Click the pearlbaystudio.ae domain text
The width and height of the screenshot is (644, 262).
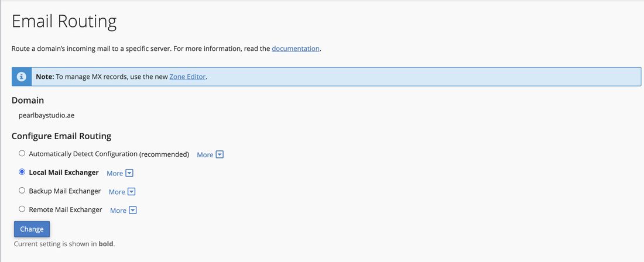click(x=46, y=116)
